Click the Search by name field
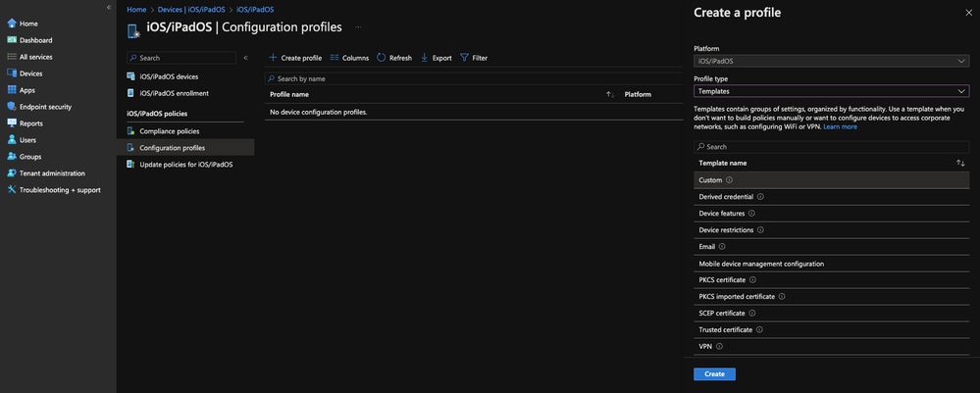Screen dimensions: 980x393 click(473, 78)
